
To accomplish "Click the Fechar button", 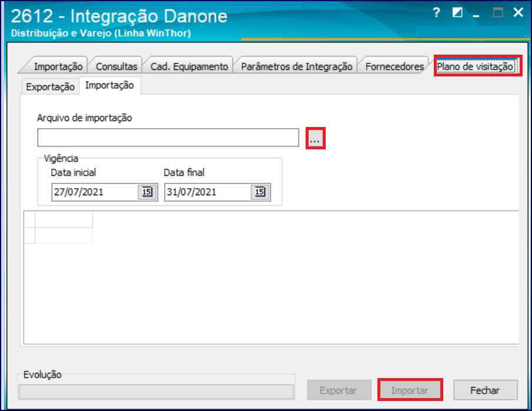I will [x=485, y=390].
